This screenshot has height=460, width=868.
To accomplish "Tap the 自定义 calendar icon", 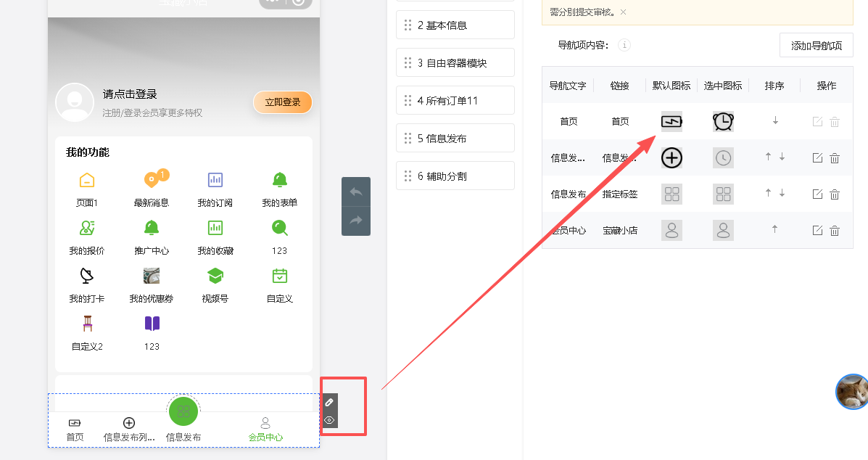I will pos(280,276).
